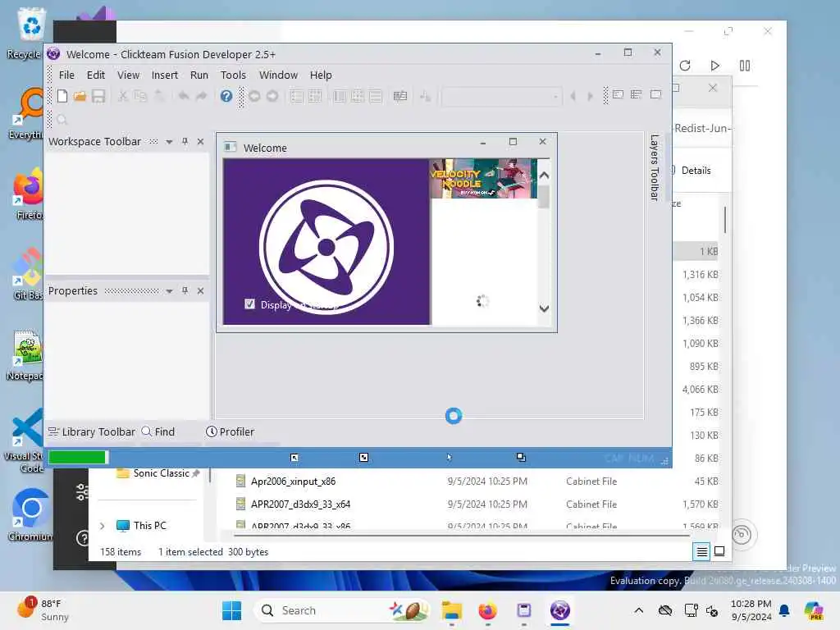Select APR2007_d3dx9_33_x64 file in Explorer
The width and height of the screenshot is (840, 630).
pyautogui.click(x=300, y=504)
